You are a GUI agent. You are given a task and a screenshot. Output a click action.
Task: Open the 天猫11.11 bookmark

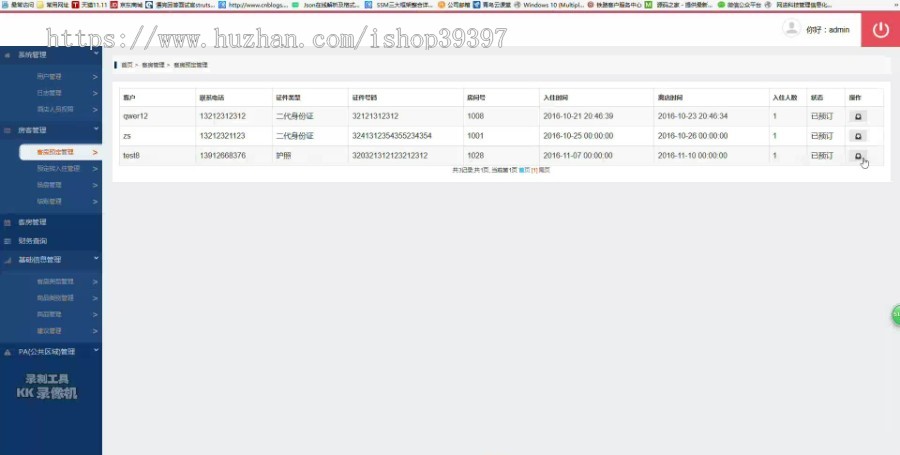coord(90,5)
